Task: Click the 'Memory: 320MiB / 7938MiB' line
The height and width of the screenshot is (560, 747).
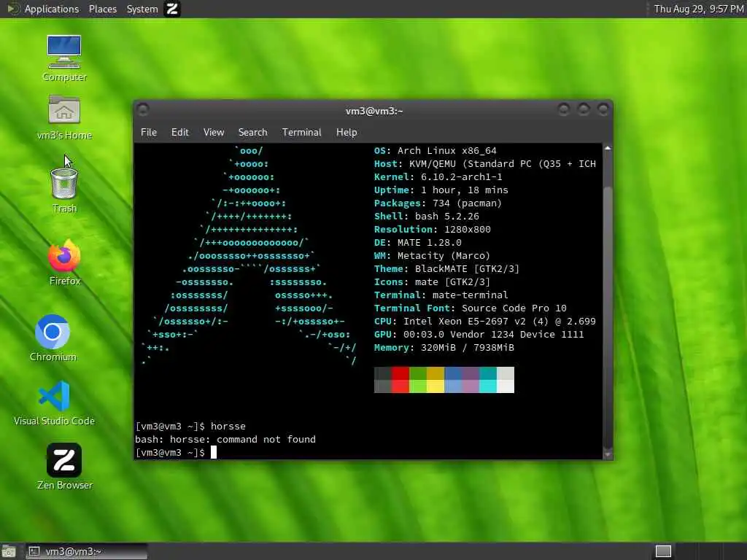Action: [x=444, y=348]
